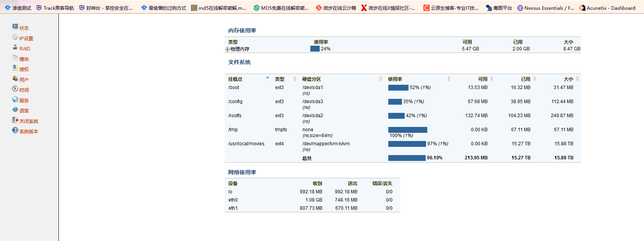Screen dimensions: 644x241
Task: Click the /usr/local/movies 97% usage bar
Action: (x=407, y=144)
